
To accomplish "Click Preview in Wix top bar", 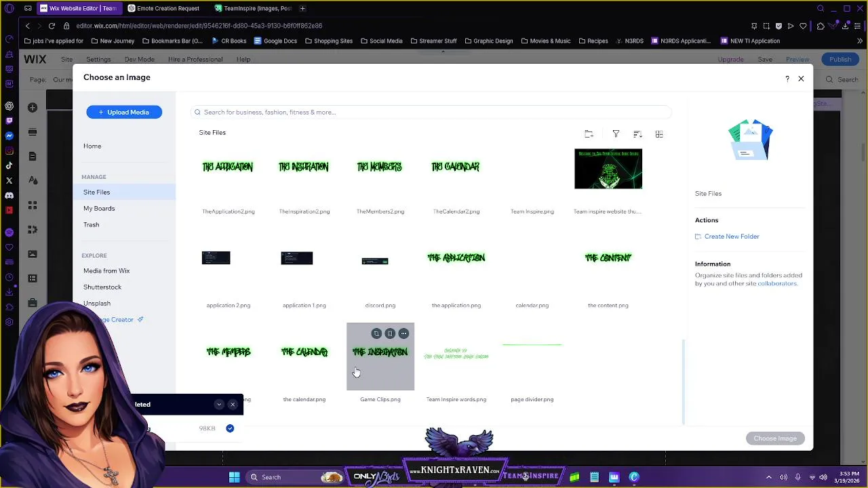I will pos(797,60).
